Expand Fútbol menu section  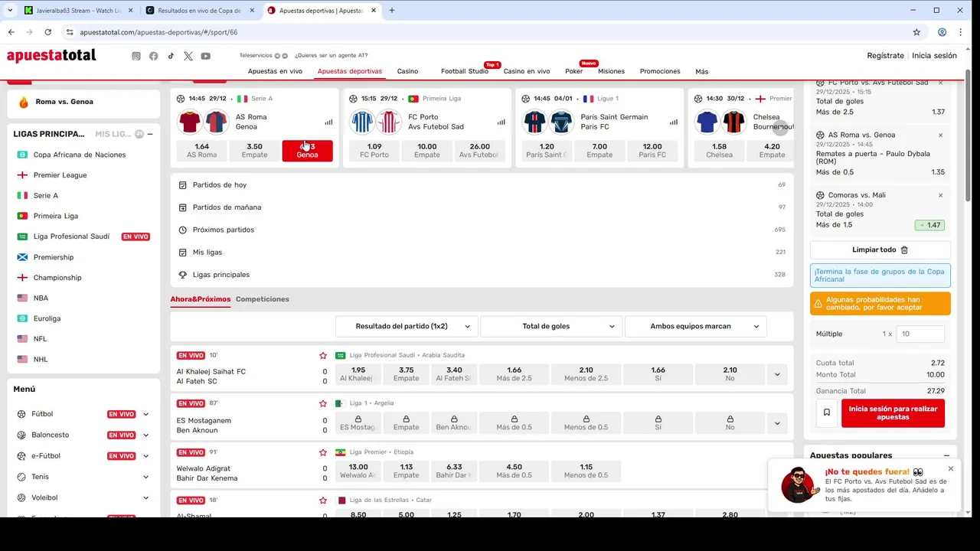point(145,414)
